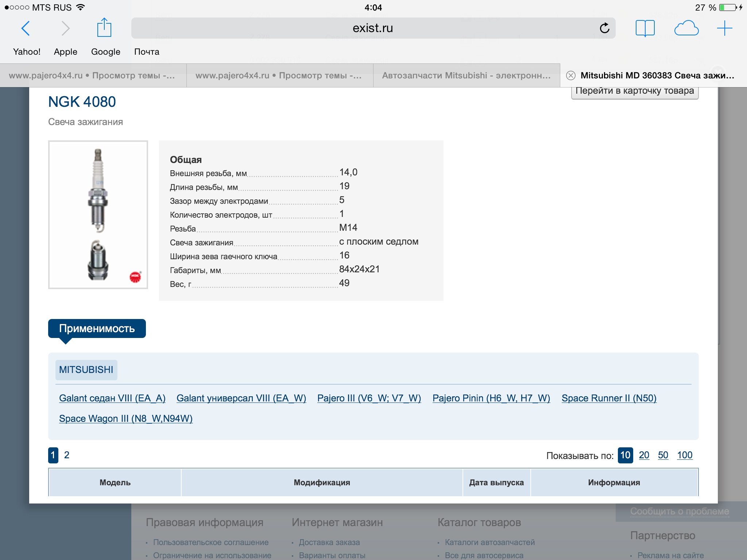Tap the Safari back arrow
The image size is (747, 560).
(26, 28)
